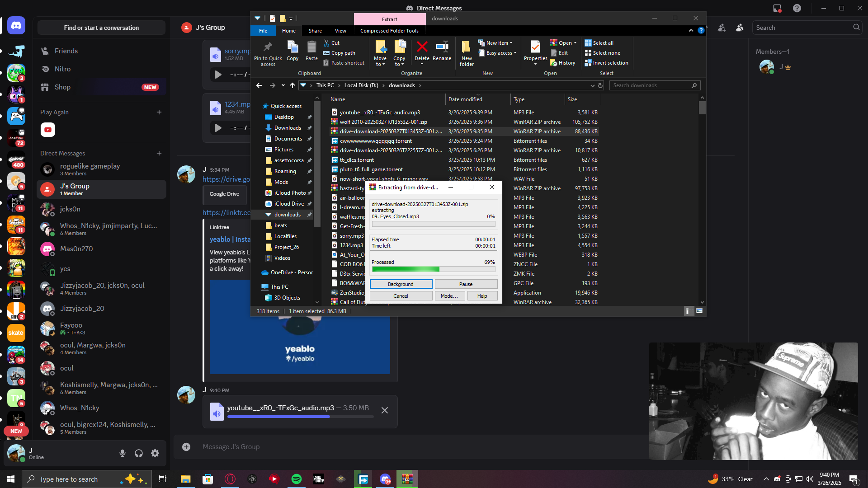This screenshot has width=868, height=488.
Task: Mute the Discord microphone
Action: coord(122,453)
